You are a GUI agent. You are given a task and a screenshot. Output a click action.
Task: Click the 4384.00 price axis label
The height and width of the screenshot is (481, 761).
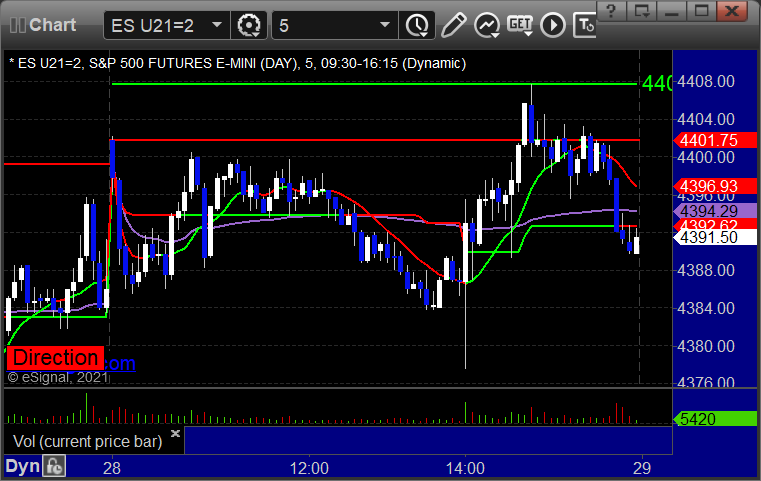tap(706, 308)
